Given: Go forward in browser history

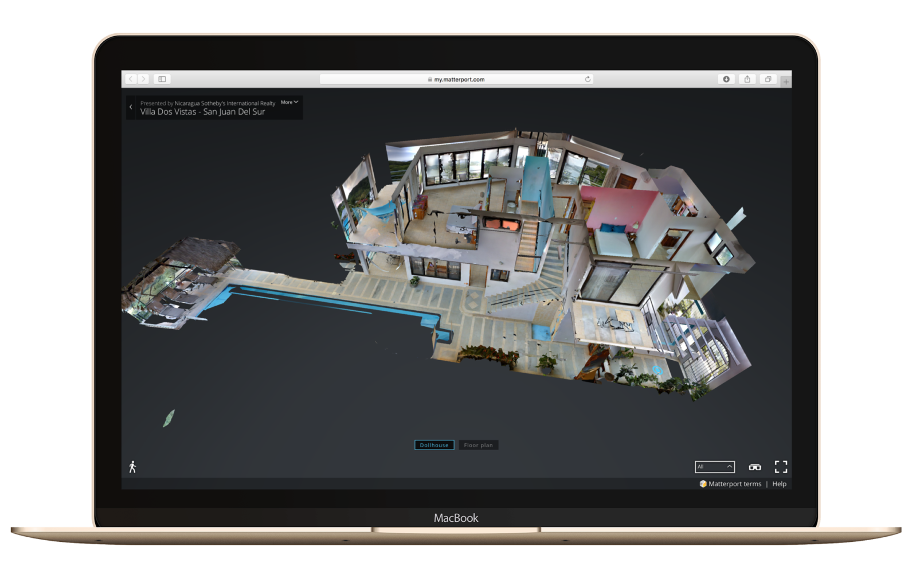Looking at the screenshot, I should tap(143, 79).
